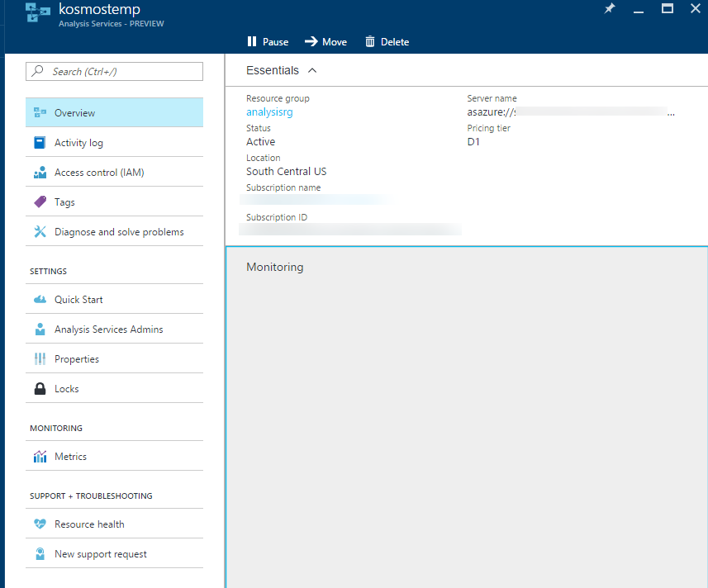Click the Monitoring tile area
708x588 pixels.
click(x=467, y=413)
